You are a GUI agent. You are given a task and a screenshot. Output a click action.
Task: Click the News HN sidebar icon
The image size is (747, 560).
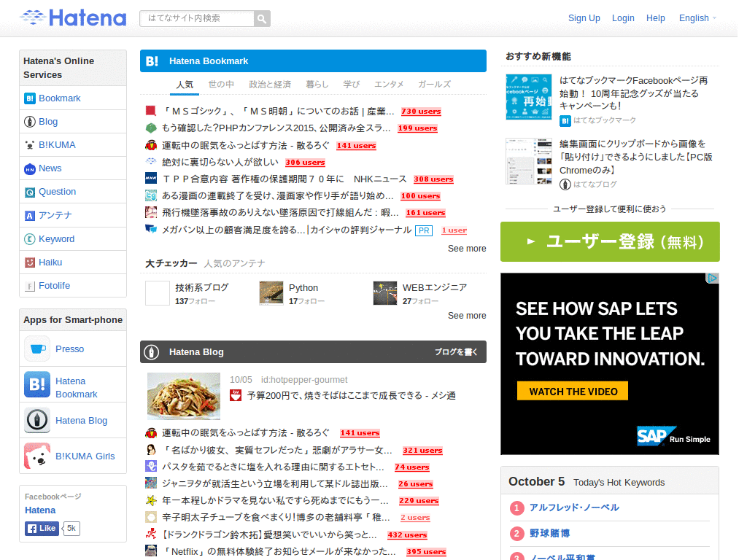coord(29,168)
